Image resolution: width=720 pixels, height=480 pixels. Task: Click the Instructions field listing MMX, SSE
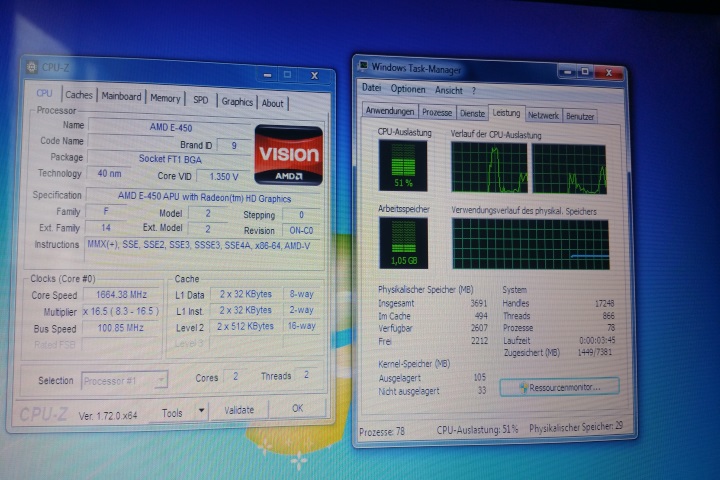[203, 248]
